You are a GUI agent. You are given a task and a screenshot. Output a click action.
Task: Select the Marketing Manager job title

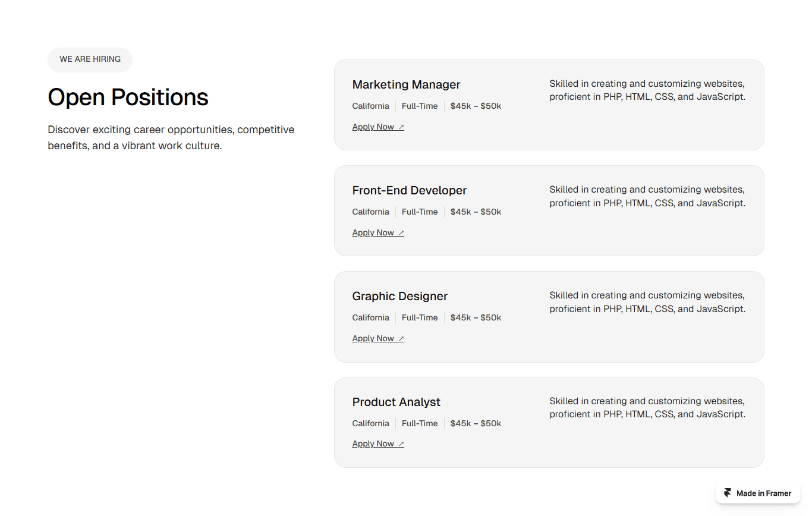coord(406,84)
